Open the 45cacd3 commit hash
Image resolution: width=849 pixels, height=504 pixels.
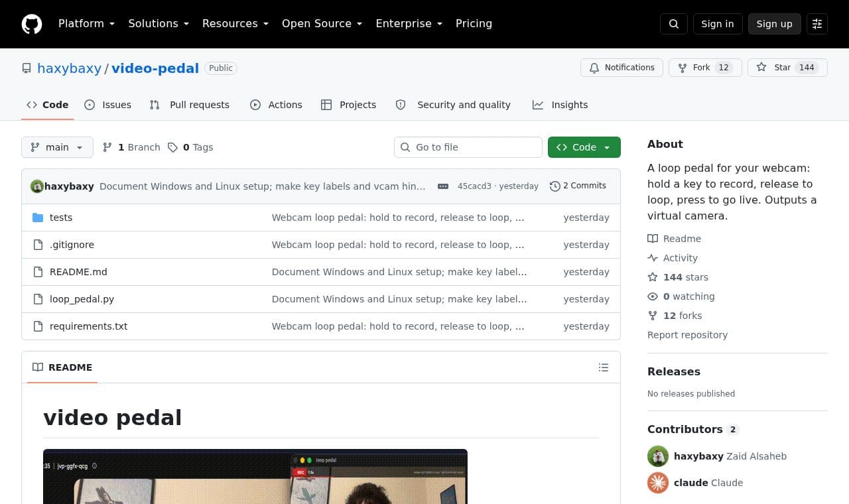(474, 186)
